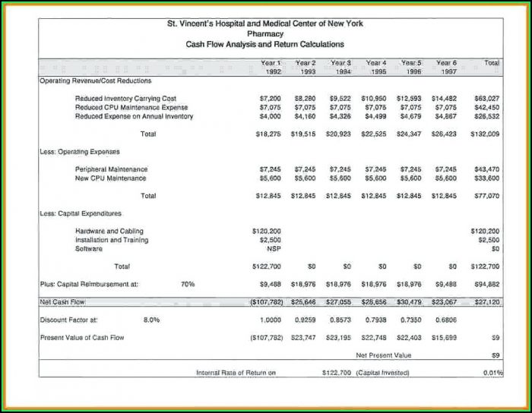The image size is (532, 413).
Task: Select "Less: Capital Expenditures" section label
Action: (x=81, y=213)
